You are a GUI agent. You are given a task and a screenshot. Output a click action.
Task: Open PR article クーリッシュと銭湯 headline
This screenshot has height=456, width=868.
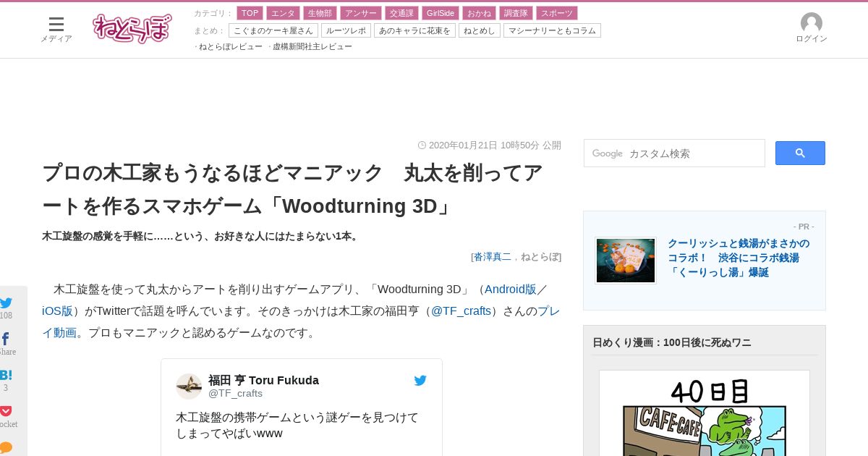pyautogui.click(x=739, y=258)
